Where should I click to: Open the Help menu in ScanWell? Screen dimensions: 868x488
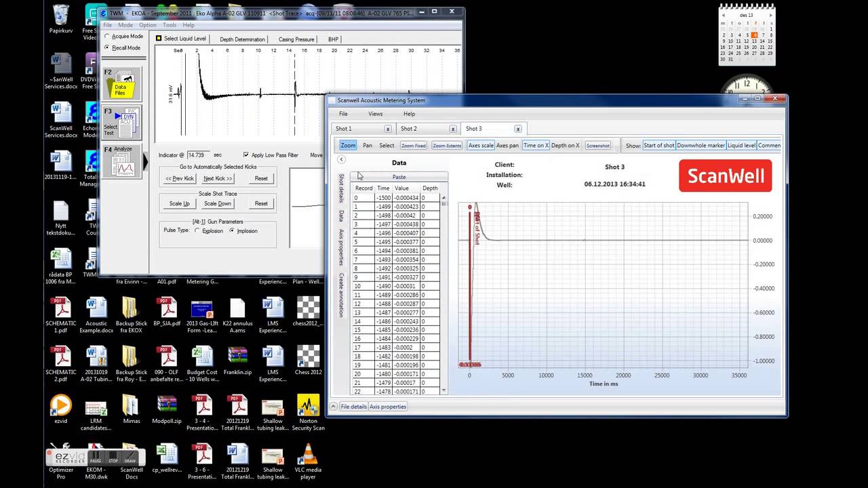pos(409,114)
